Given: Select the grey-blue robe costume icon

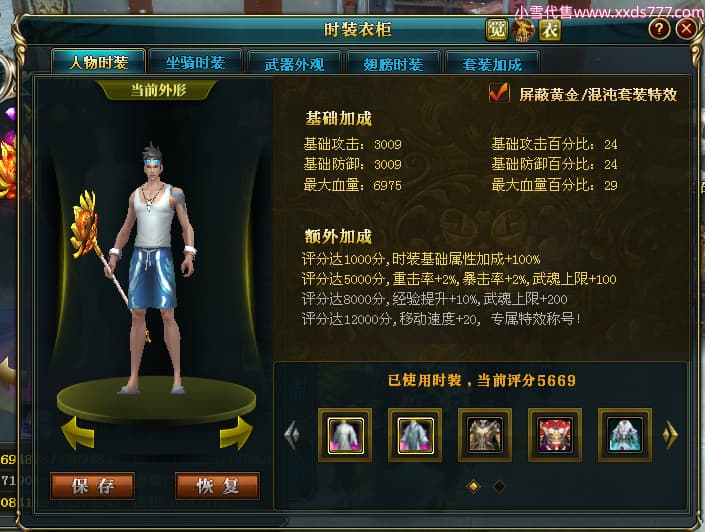Looking at the screenshot, I should tap(415, 435).
